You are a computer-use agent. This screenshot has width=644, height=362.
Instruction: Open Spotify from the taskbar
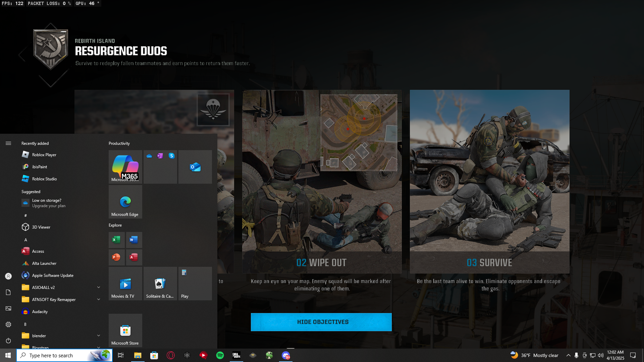click(220, 355)
